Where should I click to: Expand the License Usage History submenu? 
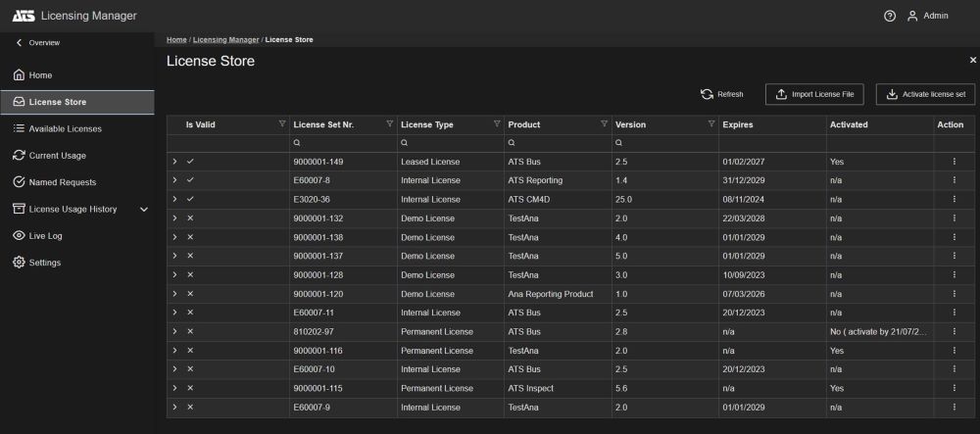[144, 209]
